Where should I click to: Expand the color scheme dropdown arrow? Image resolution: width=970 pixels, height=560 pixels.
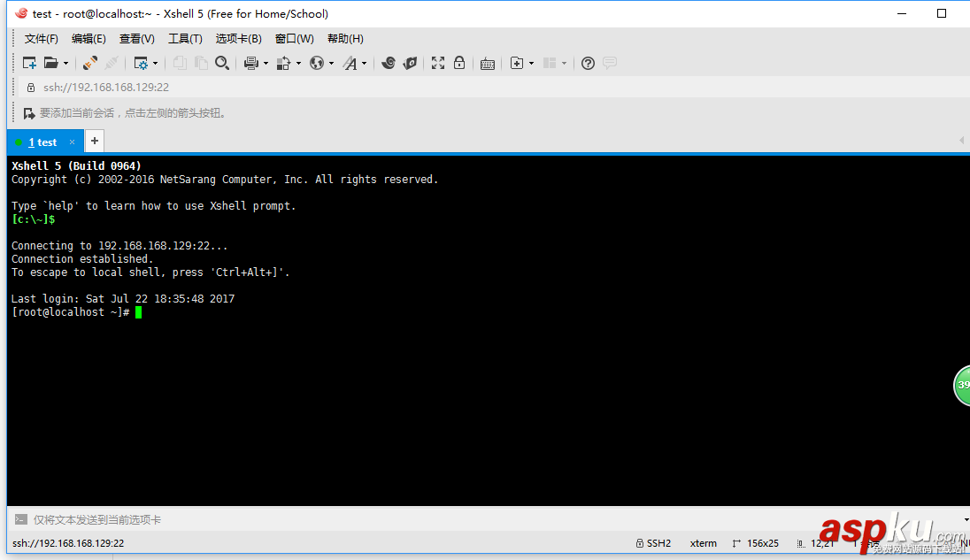(299, 63)
